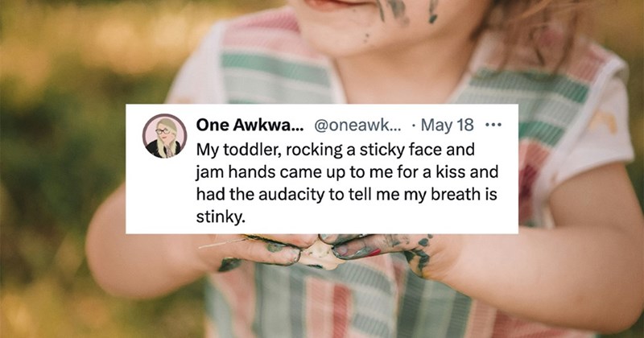Screen dimensions: 644x338
Task: Click the word "stinky." in the tweet
Action: [x=221, y=216]
